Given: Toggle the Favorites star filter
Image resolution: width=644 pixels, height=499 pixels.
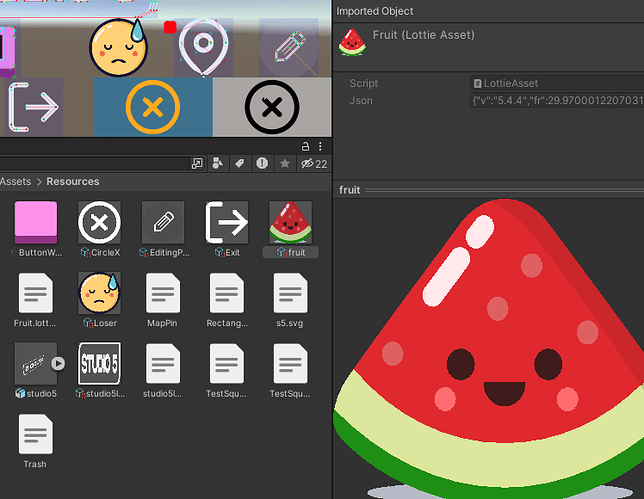Looking at the screenshot, I should pyautogui.click(x=285, y=164).
